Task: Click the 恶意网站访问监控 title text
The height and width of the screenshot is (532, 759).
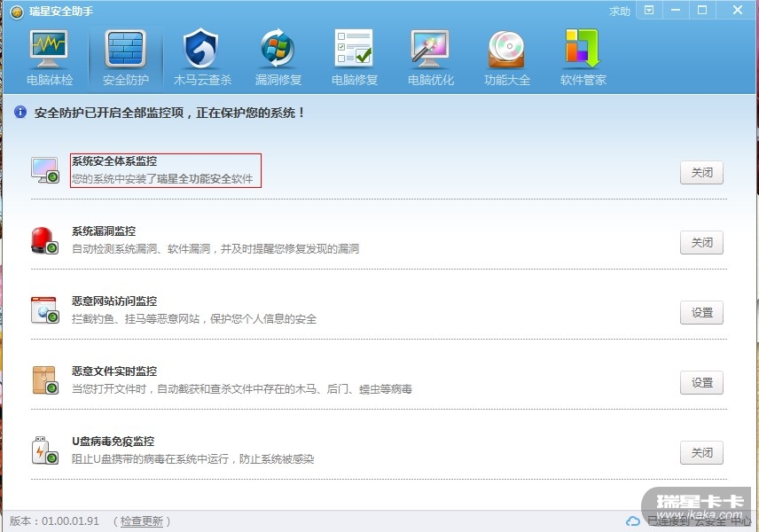Action: pos(114,301)
